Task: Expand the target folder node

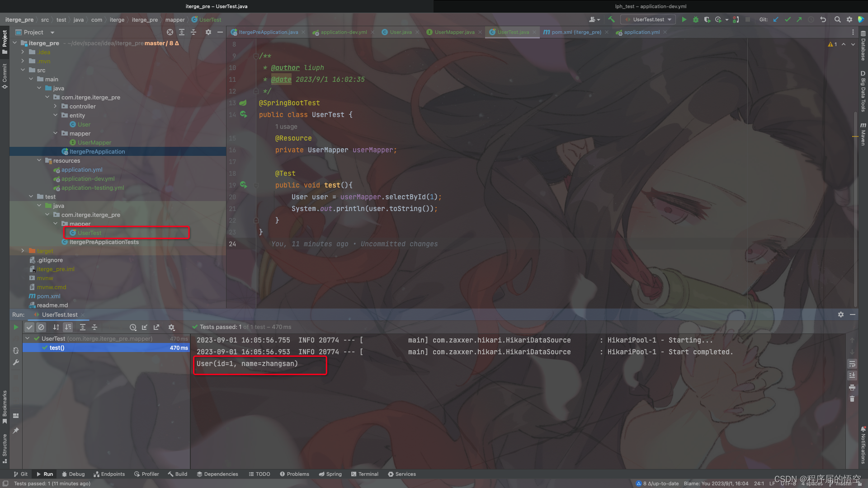Action: pyautogui.click(x=23, y=251)
